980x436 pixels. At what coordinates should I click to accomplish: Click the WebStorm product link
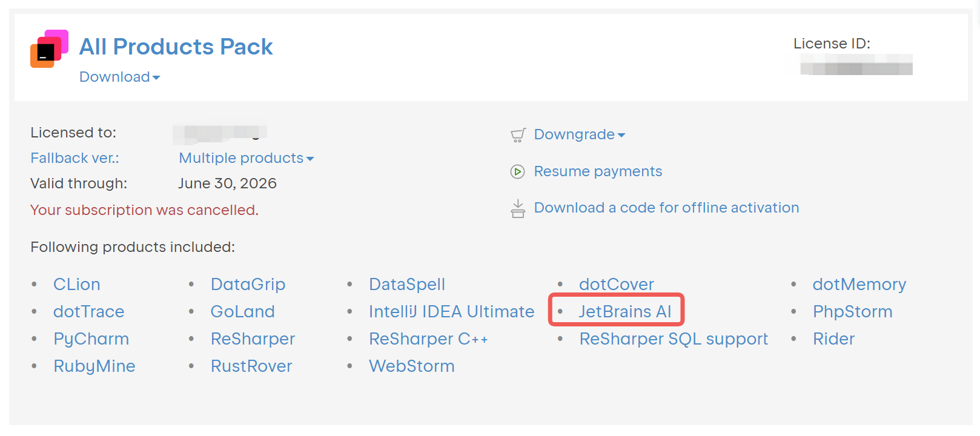coord(412,366)
